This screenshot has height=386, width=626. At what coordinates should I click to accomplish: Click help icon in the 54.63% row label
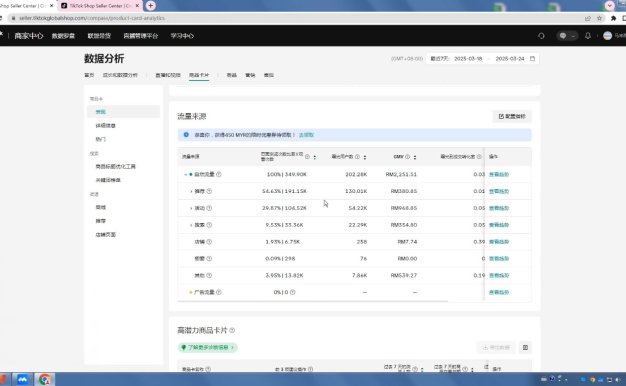pos(209,191)
